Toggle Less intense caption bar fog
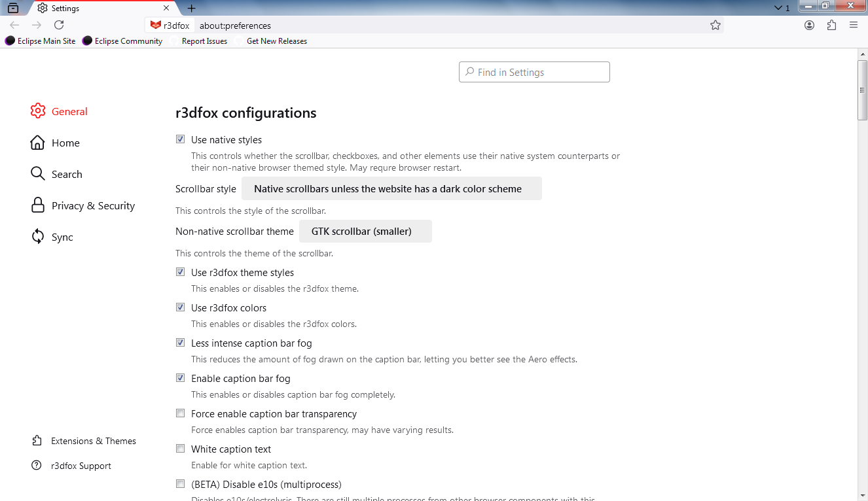 point(181,343)
